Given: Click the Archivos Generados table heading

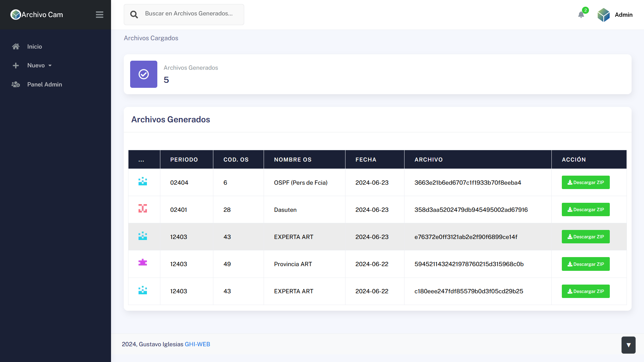Looking at the screenshot, I should (170, 119).
